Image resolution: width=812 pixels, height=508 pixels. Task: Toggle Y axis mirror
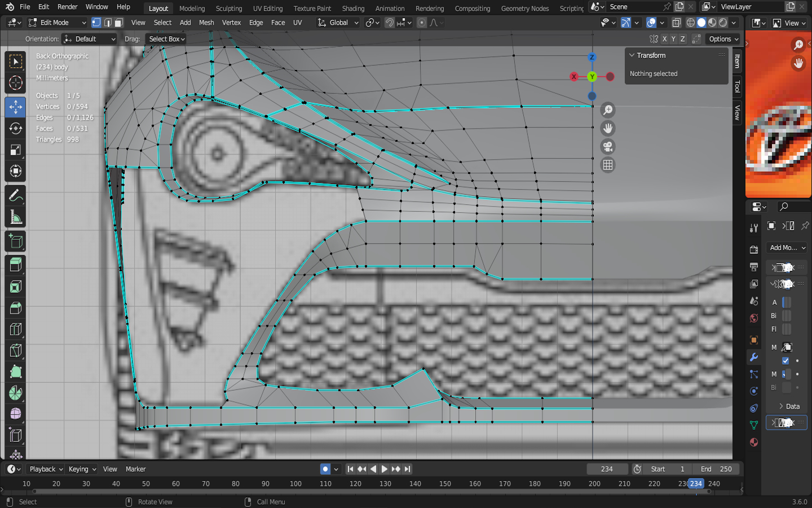[674, 39]
